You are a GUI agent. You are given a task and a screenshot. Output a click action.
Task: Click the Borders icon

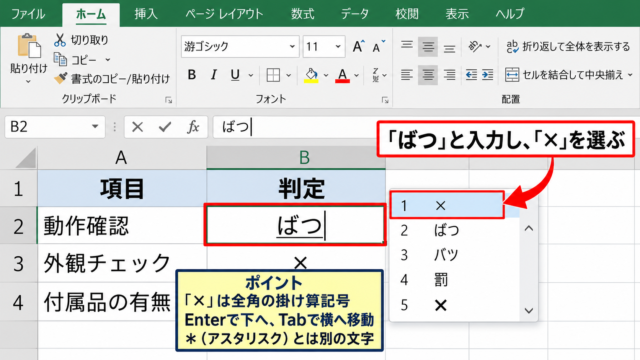tap(273, 75)
